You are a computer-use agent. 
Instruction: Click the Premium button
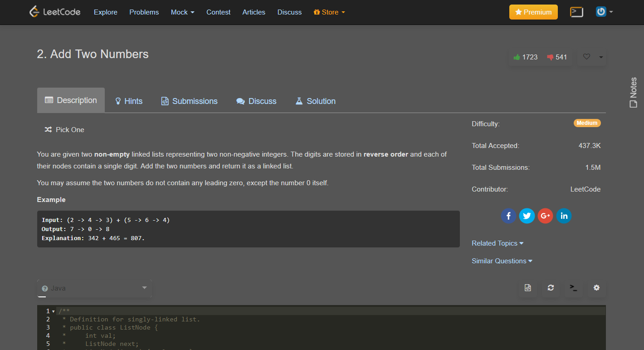533,12
